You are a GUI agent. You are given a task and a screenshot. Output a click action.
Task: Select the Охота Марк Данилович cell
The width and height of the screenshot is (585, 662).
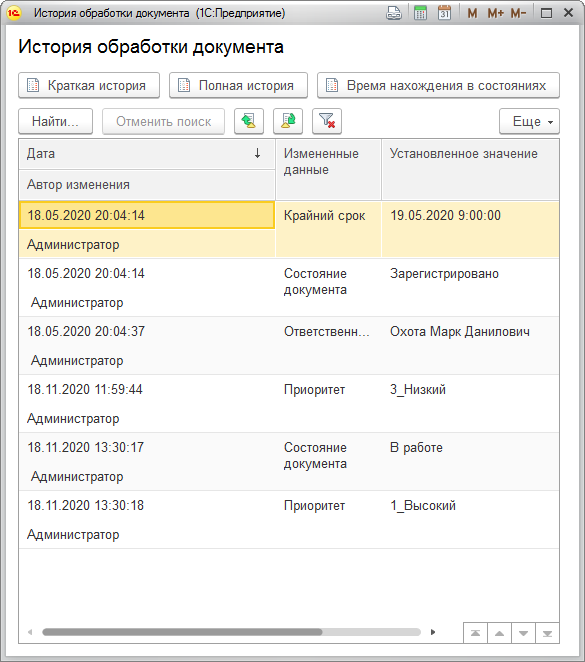470,345
